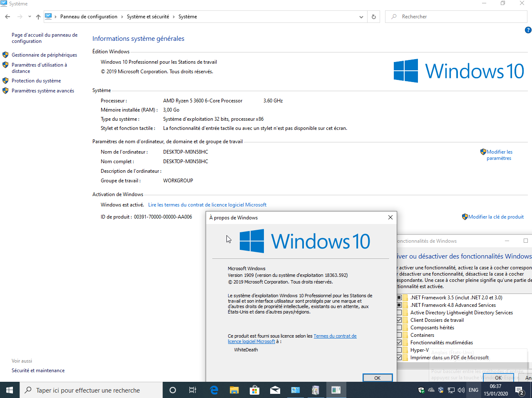
Task: Confirm OK in À propos de Windows
Action: pyautogui.click(x=378, y=378)
